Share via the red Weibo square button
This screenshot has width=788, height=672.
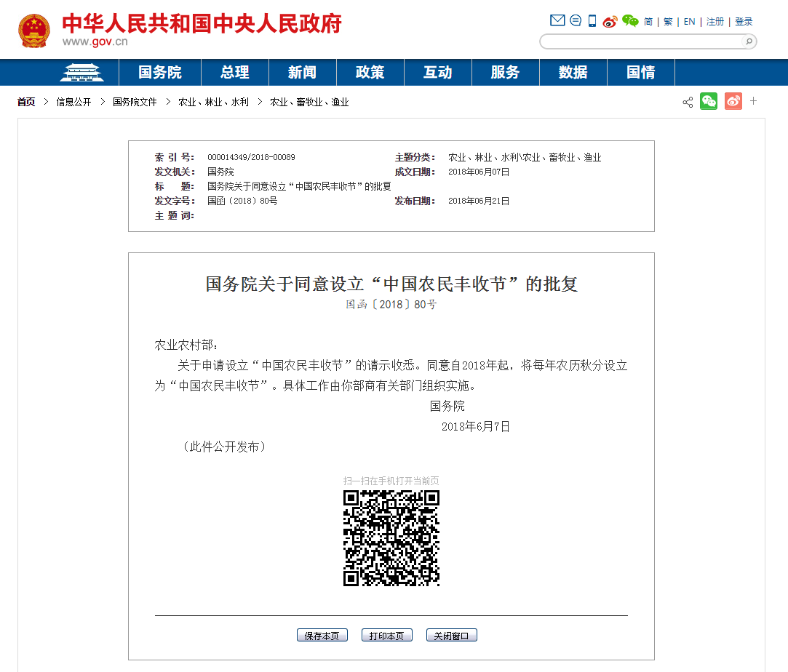[733, 101]
